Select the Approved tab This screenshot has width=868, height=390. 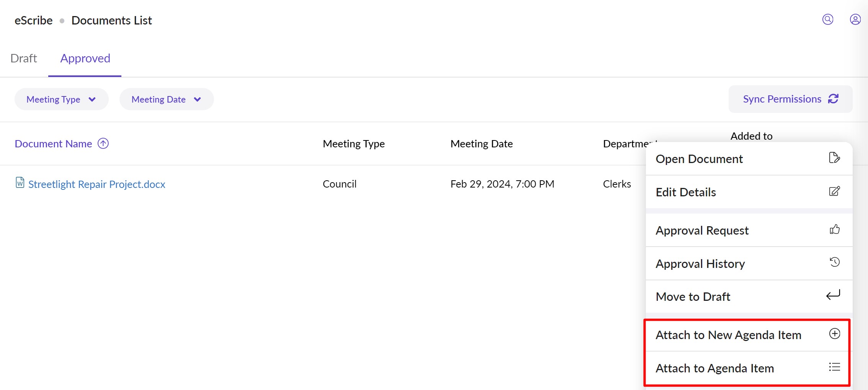coord(85,59)
